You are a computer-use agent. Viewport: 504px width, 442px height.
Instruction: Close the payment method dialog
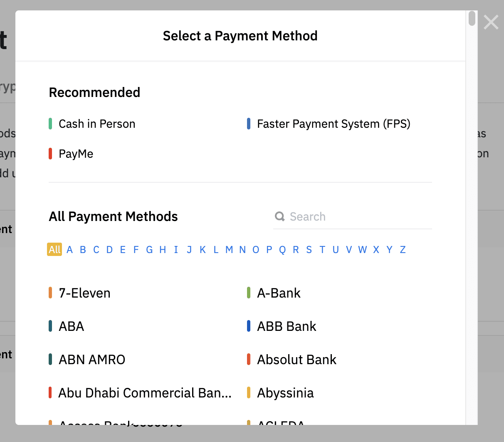coord(491,22)
